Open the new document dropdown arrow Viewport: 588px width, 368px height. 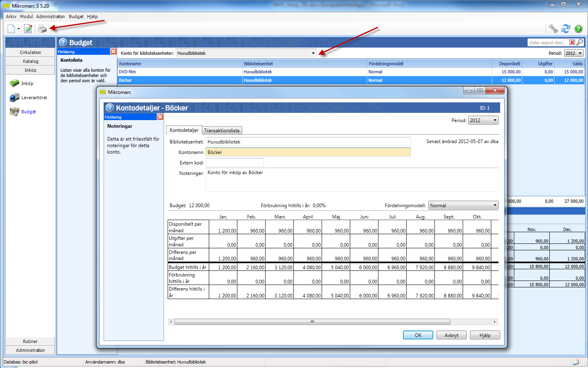click(19, 29)
